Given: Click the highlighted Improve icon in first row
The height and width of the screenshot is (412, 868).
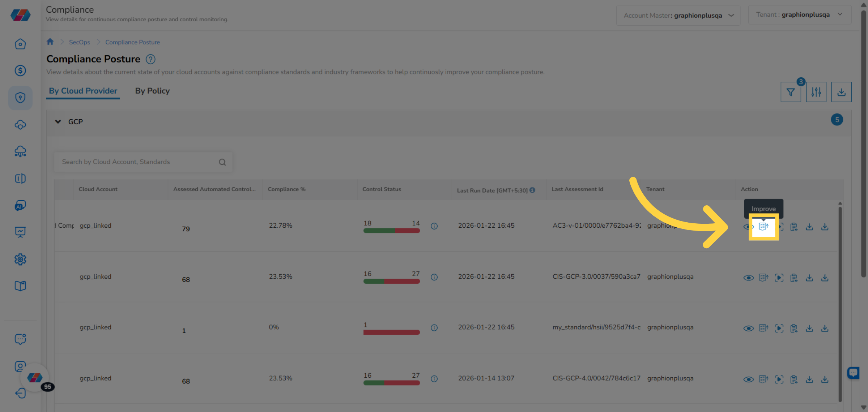Looking at the screenshot, I should click(763, 227).
